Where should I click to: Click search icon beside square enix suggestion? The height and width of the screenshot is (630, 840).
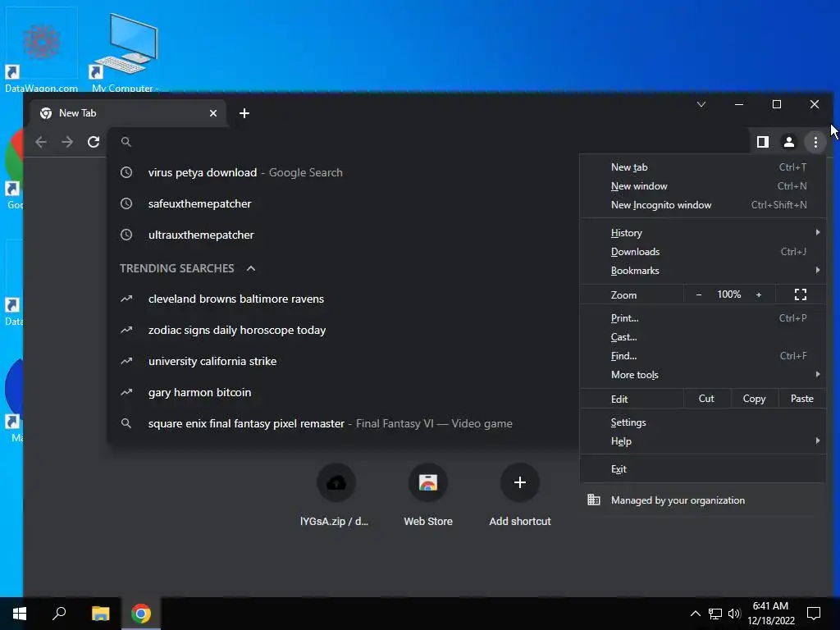click(x=126, y=423)
